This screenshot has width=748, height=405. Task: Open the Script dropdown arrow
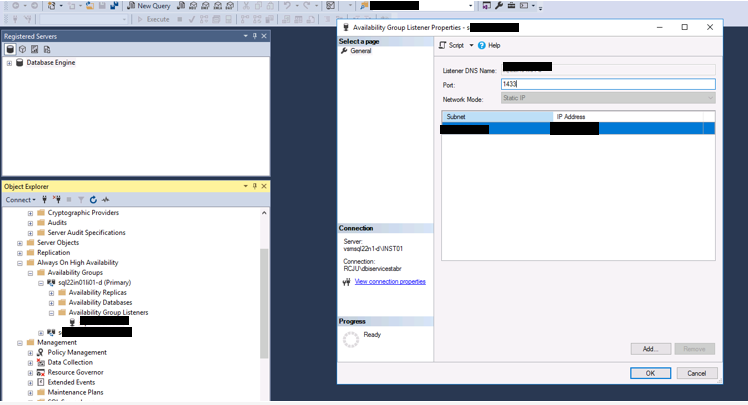469,45
